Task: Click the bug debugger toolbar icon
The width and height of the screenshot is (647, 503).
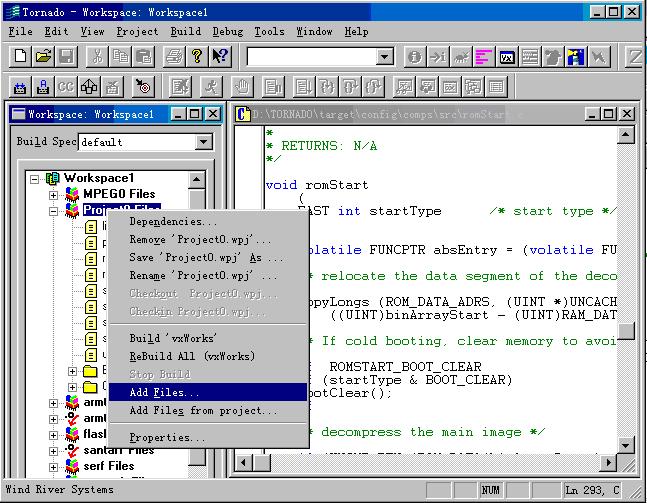Action: (x=461, y=57)
